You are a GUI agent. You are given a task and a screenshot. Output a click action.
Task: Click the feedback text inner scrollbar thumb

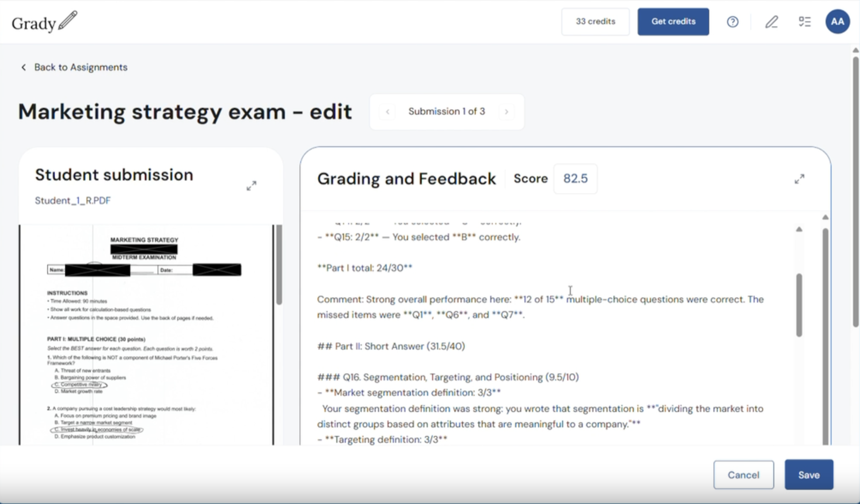(799, 305)
